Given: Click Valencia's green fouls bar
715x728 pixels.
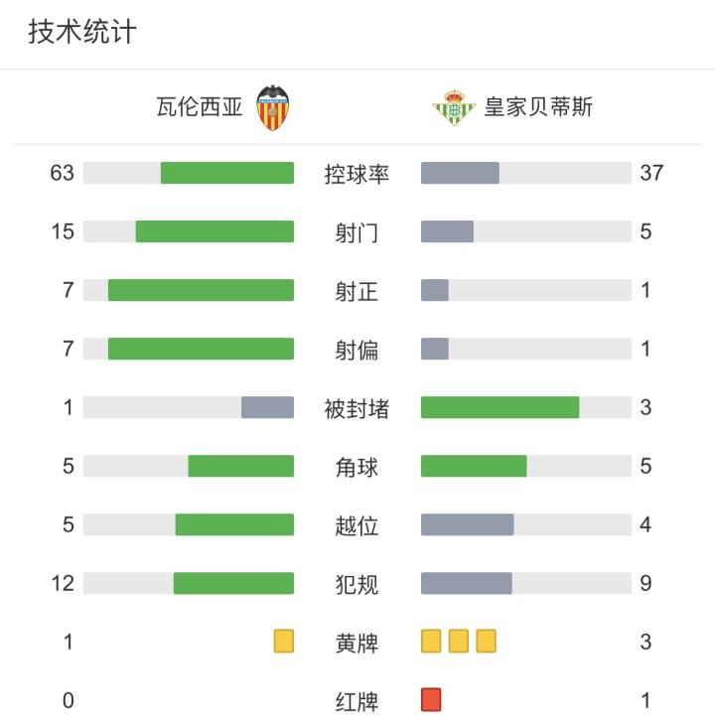Looking at the screenshot, I should (233, 583).
